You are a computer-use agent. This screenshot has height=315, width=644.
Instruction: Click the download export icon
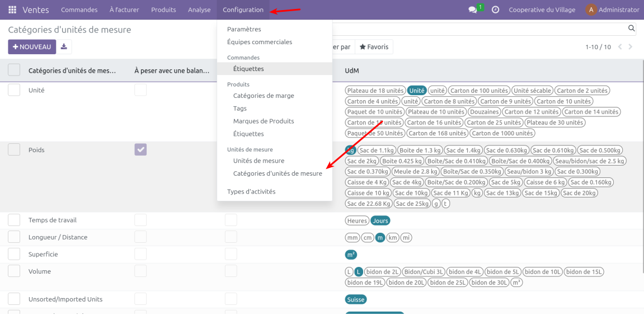tap(64, 47)
